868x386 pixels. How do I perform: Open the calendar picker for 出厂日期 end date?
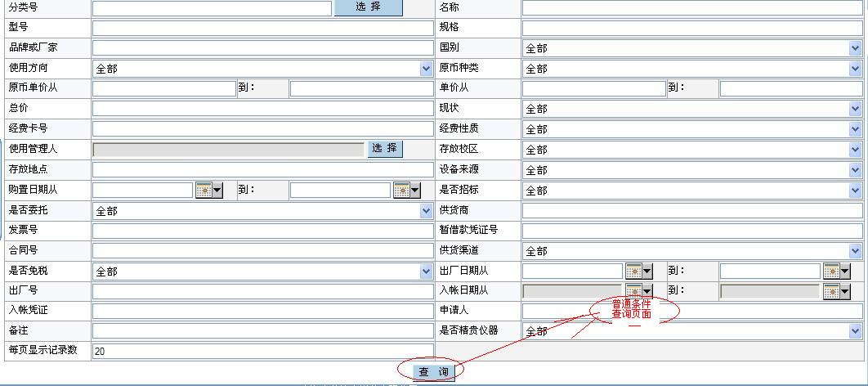[x=836, y=271]
